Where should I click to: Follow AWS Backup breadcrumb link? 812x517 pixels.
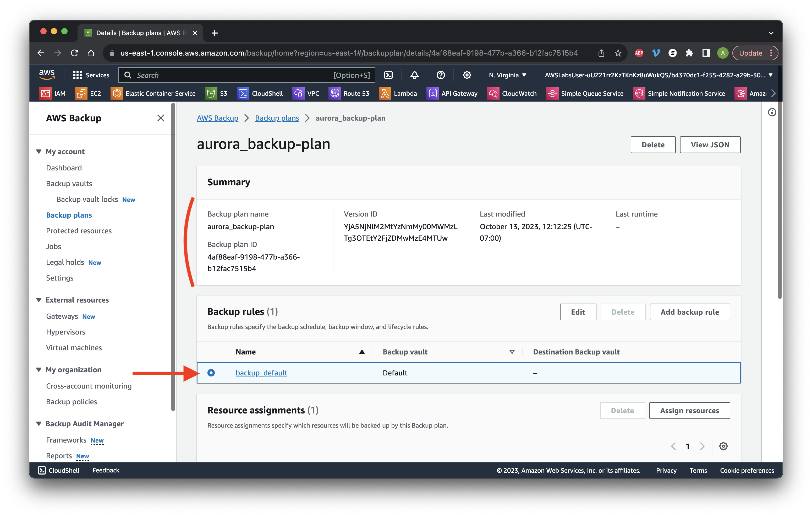pyautogui.click(x=217, y=118)
